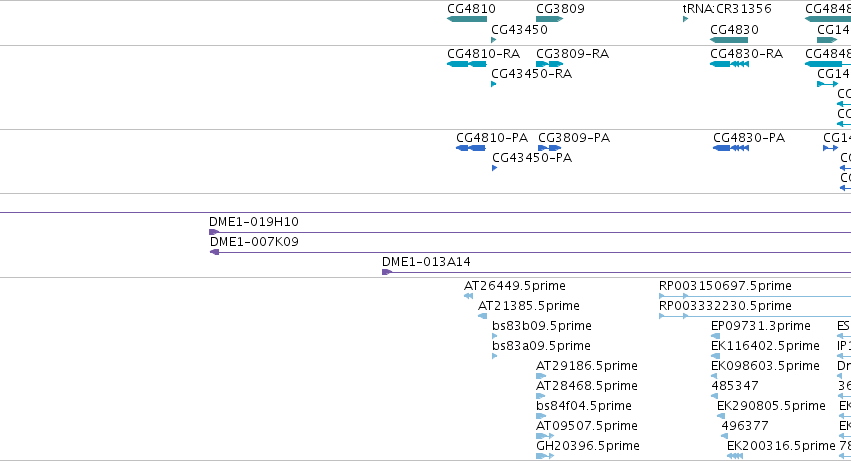Image resolution: width=851 pixels, height=461 pixels.
Task: Select the DME1-019H10 clone start marker
Action: (214, 232)
